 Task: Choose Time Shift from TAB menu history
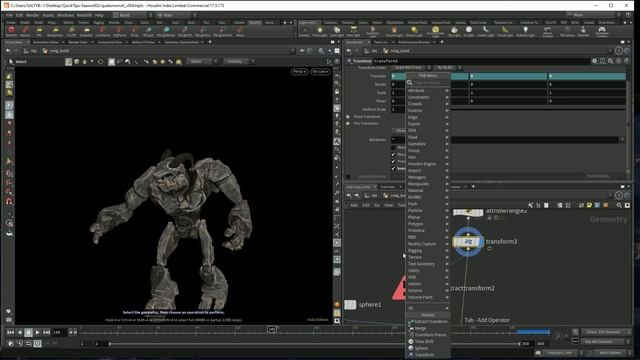tap(429, 341)
